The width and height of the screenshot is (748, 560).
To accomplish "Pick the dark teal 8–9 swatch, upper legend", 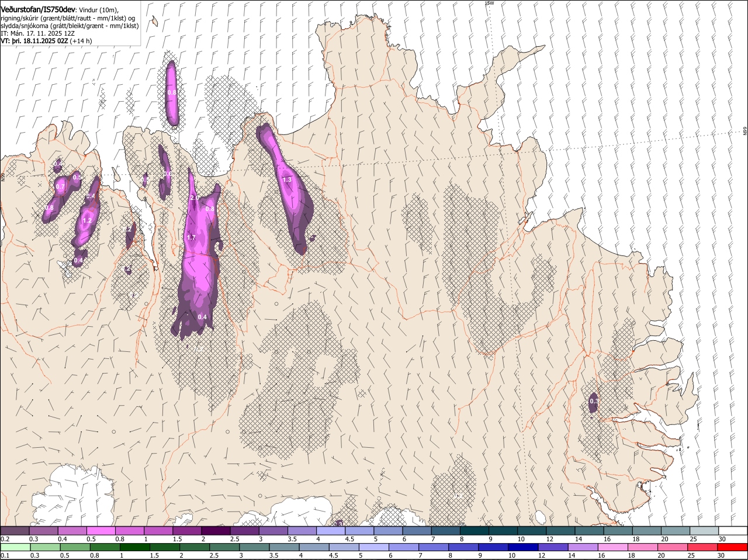I will [x=475, y=530].
